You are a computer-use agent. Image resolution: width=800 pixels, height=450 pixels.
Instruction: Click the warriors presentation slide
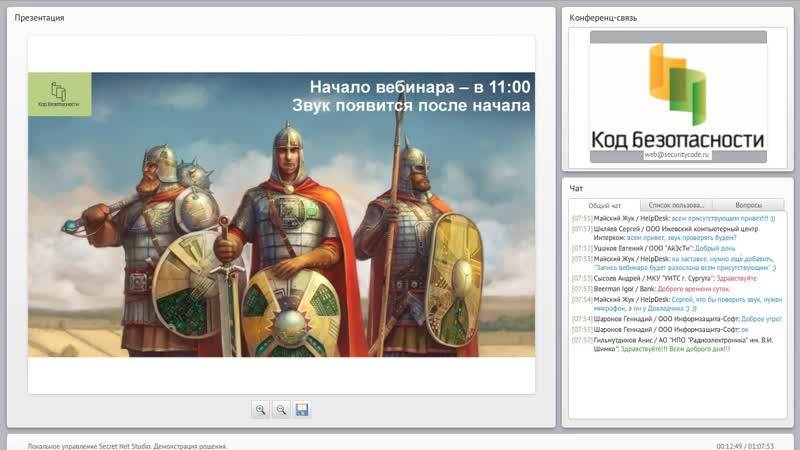coord(282,214)
